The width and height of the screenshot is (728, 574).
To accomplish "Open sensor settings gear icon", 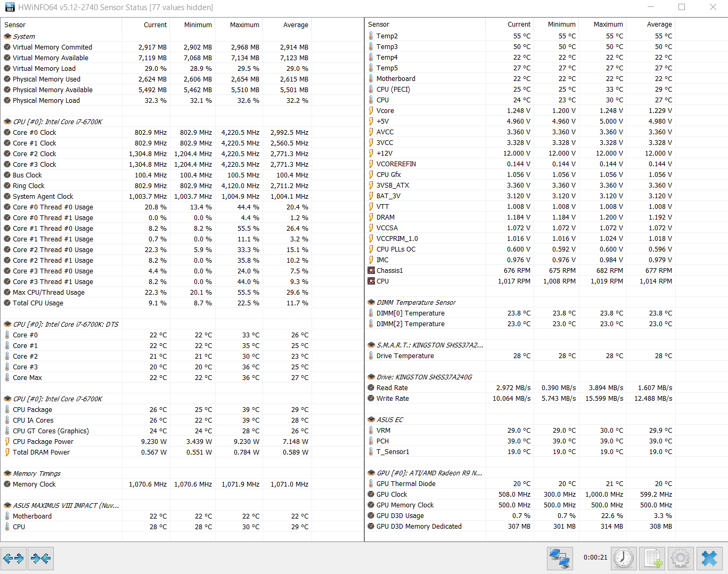I will click(x=681, y=558).
